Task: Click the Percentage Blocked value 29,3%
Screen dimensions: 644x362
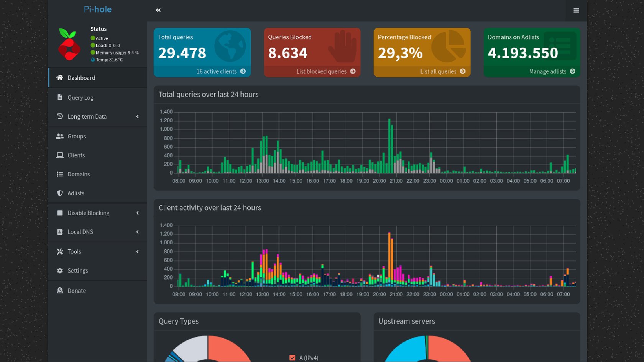Action: pos(400,53)
